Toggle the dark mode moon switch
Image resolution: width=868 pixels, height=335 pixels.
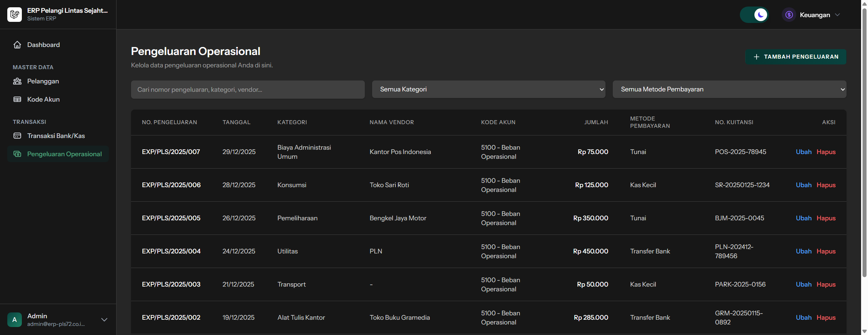tap(754, 15)
